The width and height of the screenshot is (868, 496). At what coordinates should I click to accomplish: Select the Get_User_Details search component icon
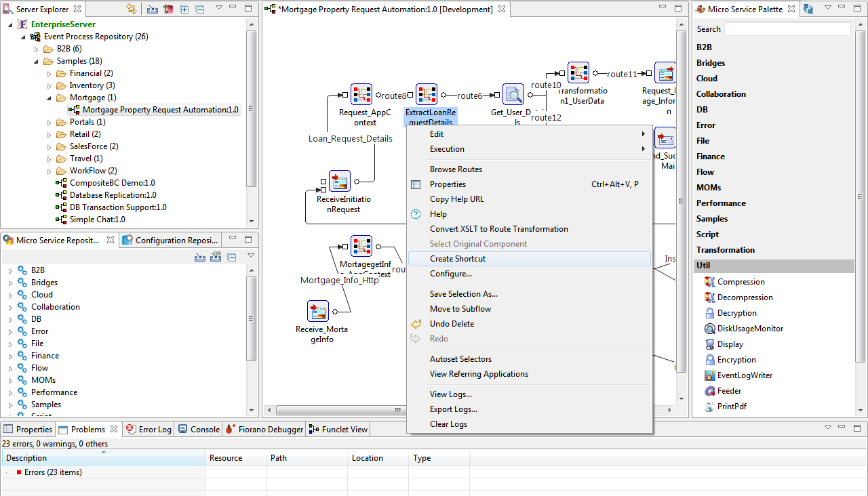[x=513, y=95]
